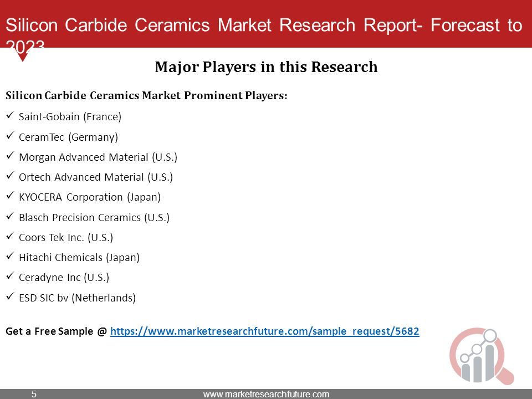This screenshot has width=532, height=399.
Task: Click the checkmark beside Ceradyne Inc
Action: click(x=10, y=276)
